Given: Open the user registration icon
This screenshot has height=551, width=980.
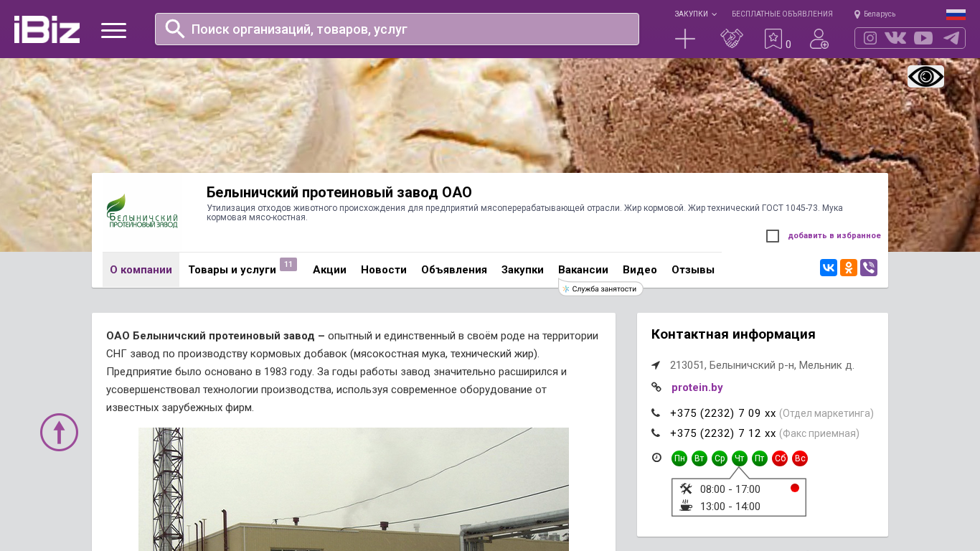Looking at the screenshot, I should (x=819, y=39).
